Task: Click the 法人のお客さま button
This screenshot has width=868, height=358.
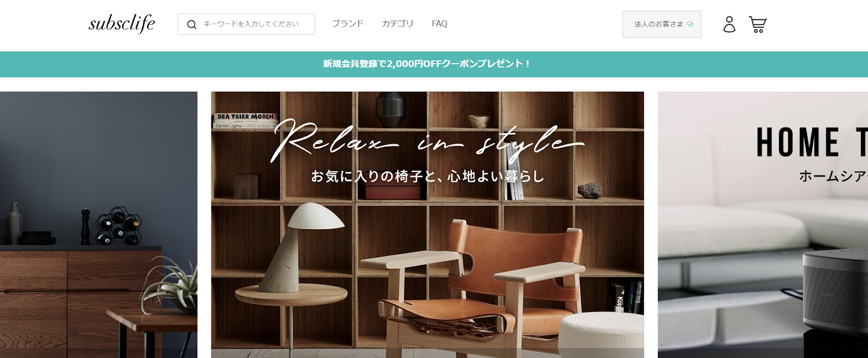Action: pyautogui.click(x=662, y=24)
